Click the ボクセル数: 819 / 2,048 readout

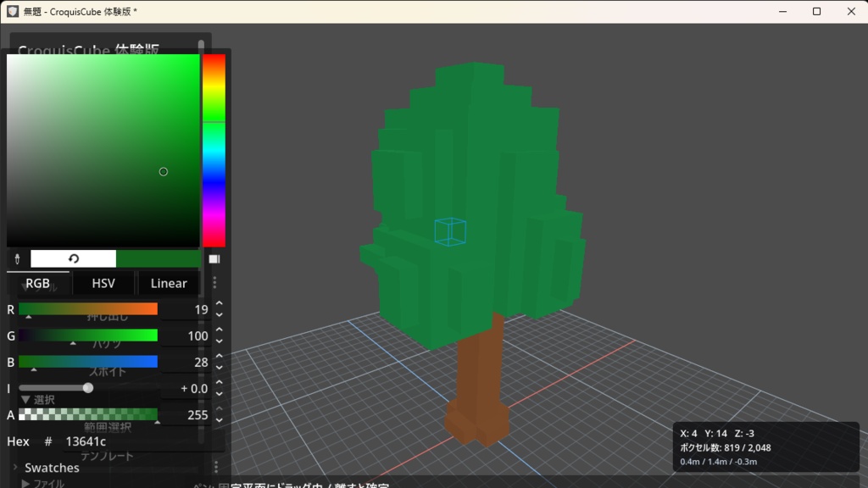tap(726, 447)
